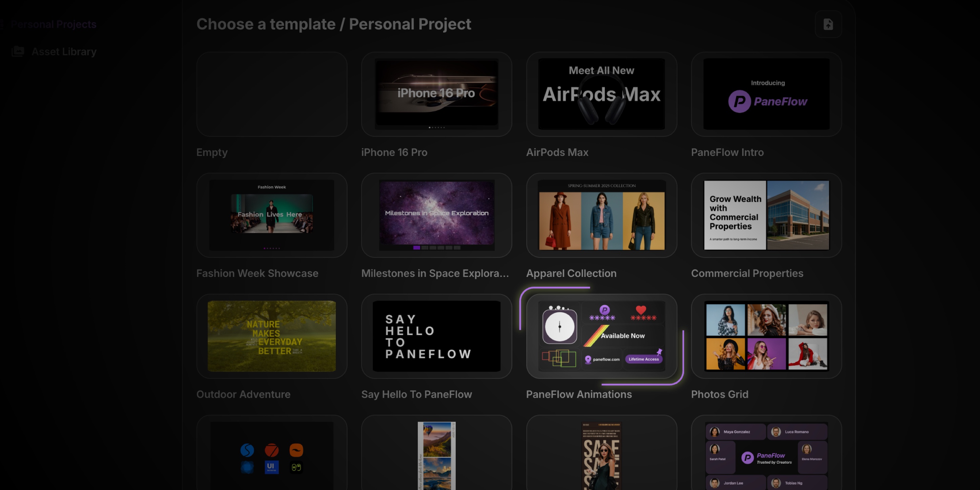Click the 'Commercial Properties' caption text

[x=747, y=273]
